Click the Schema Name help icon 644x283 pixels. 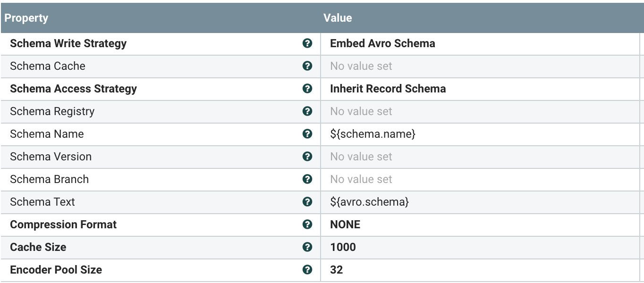(307, 134)
